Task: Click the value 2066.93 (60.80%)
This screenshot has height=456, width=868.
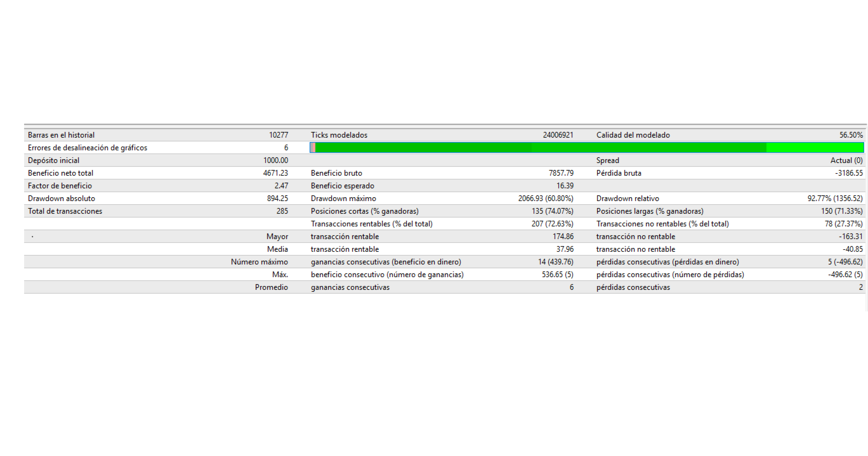Action: [x=546, y=199]
